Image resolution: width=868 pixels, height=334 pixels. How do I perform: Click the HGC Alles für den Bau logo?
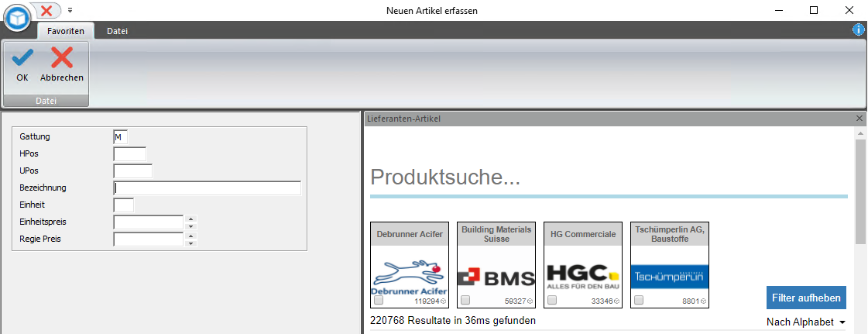pos(583,277)
